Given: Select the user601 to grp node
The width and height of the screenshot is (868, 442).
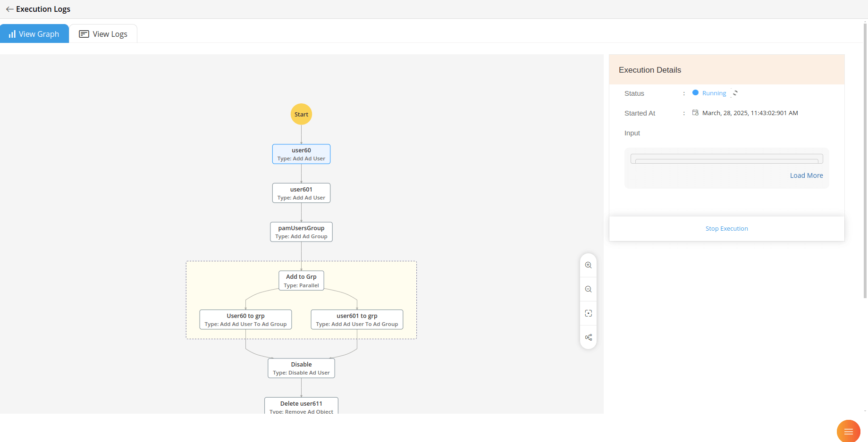Looking at the screenshot, I should click(356, 319).
